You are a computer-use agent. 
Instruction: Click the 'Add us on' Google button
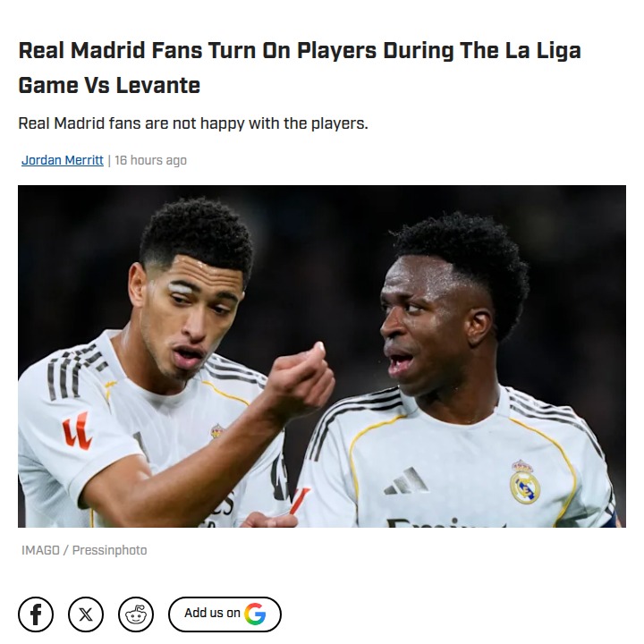coord(225,614)
